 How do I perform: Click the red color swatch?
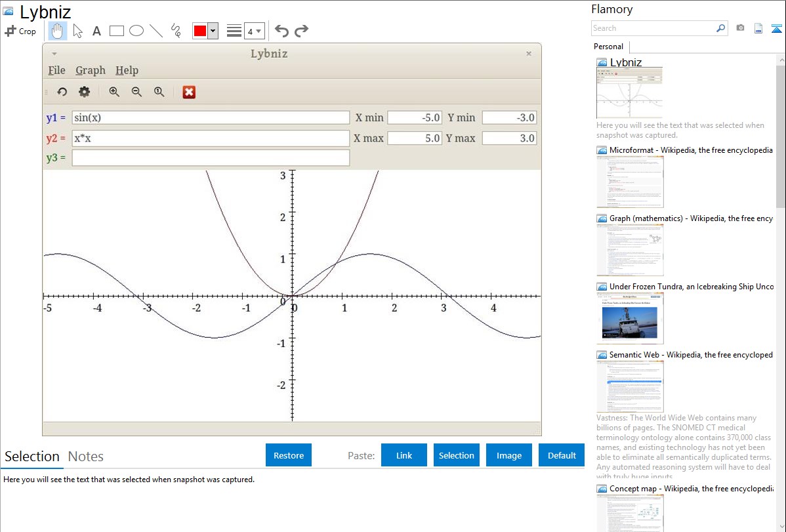[200, 31]
